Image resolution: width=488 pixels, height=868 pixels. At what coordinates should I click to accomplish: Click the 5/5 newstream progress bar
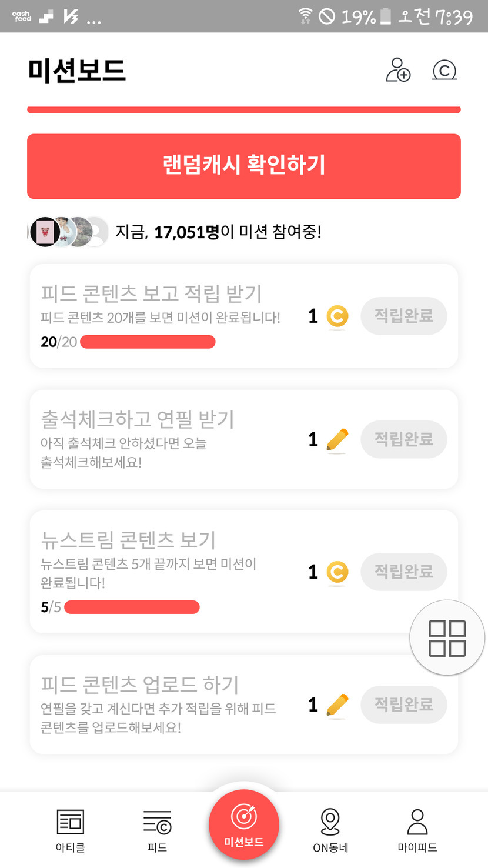pos(132,607)
